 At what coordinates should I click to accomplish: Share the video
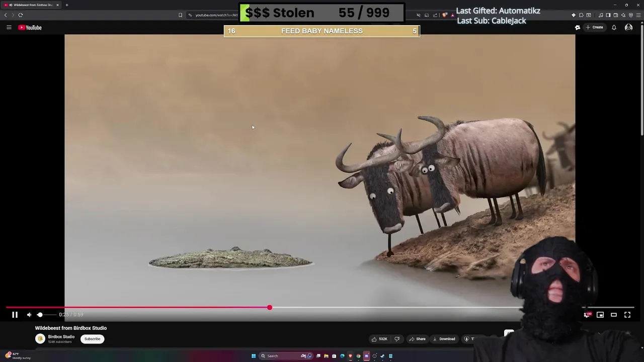pyautogui.click(x=418, y=339)
